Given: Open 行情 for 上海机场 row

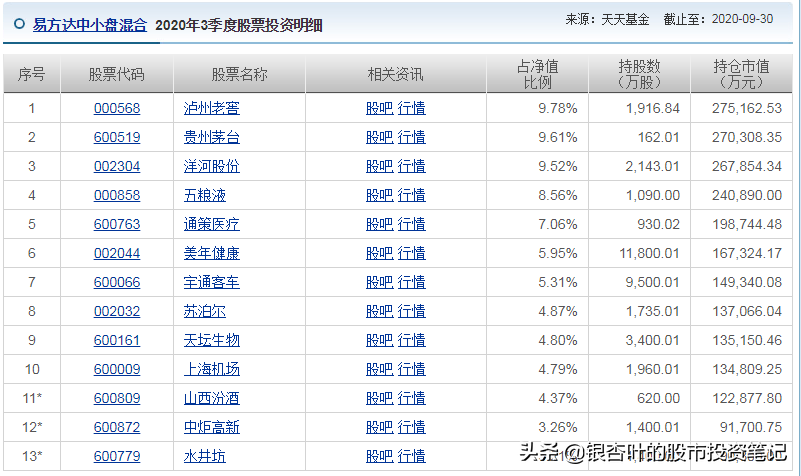Looking at the screenshot, I should pyautogui.click(x=411, y=369).
